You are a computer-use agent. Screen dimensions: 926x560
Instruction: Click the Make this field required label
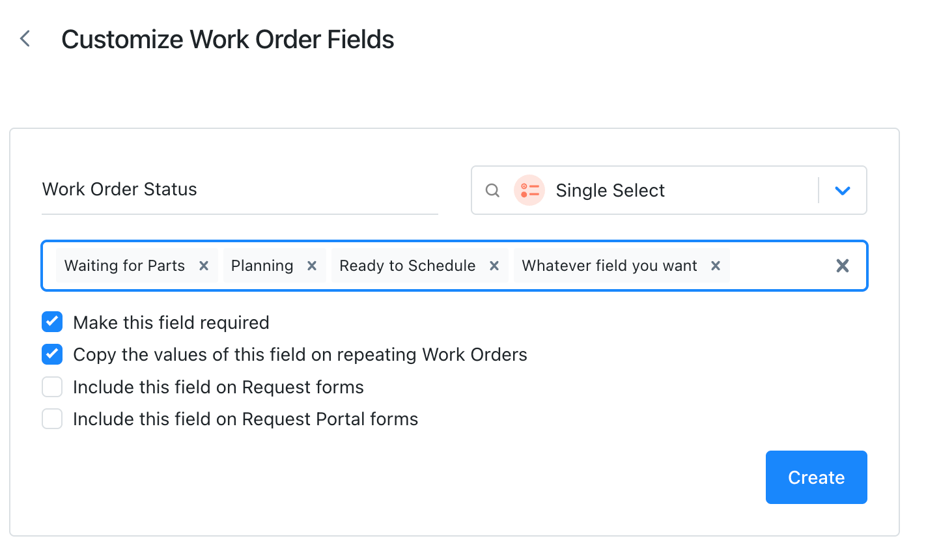(171, 322)
